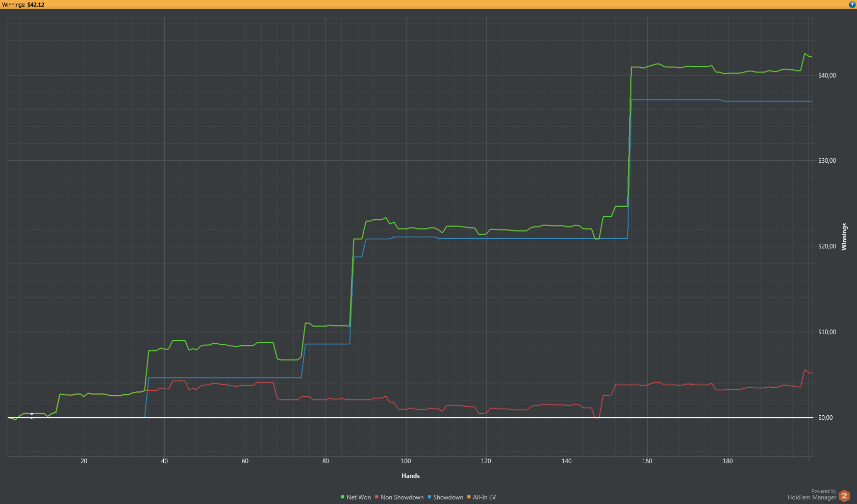Click the orange data point marker on chart

[32, 414]
